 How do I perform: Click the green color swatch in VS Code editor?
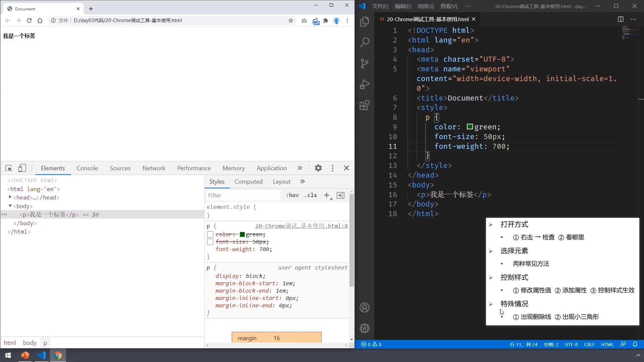(x=470, y=127)
